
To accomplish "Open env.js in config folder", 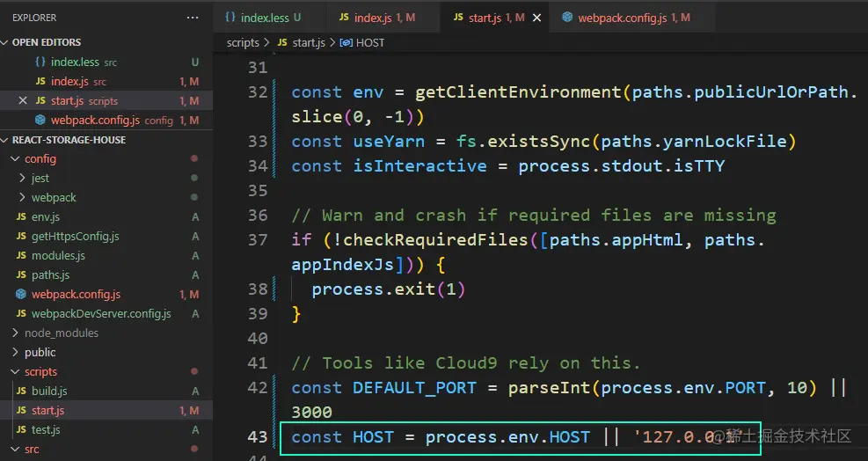I will coord(106,217).
